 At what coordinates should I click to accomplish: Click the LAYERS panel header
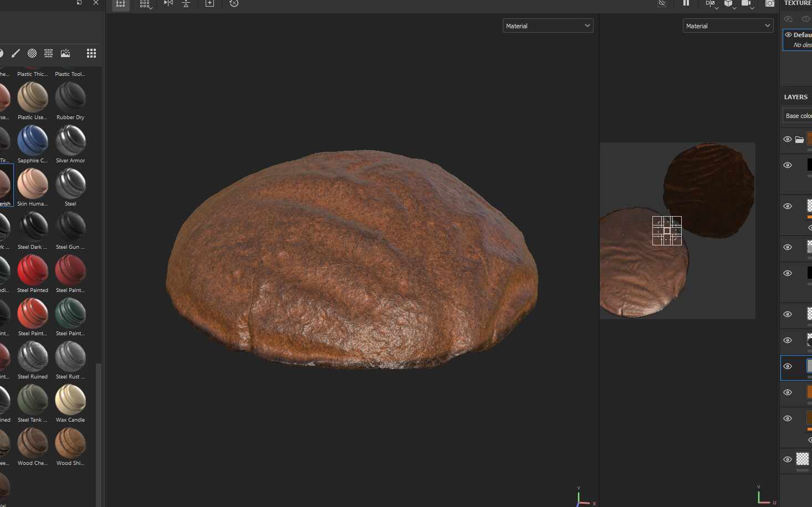coord(796,96)
